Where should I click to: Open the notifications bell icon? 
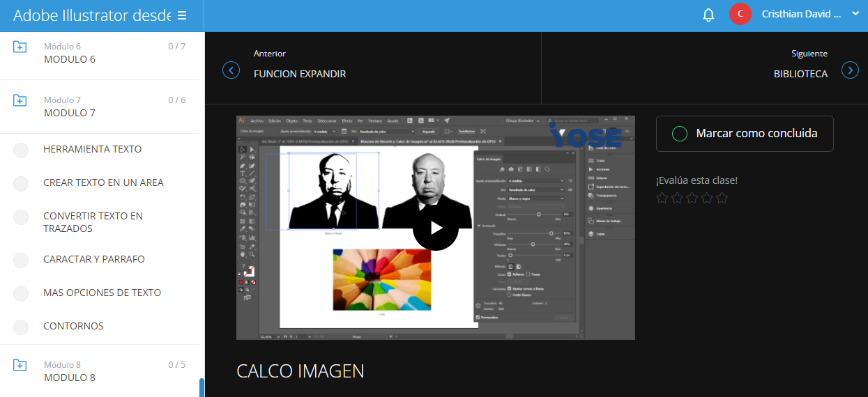[x=708, y=15]
